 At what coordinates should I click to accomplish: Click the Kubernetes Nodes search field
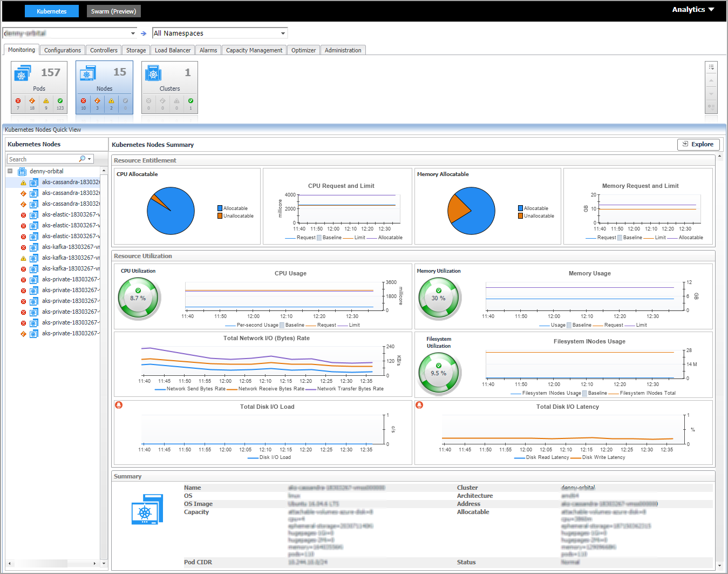[x=43, y=159]
